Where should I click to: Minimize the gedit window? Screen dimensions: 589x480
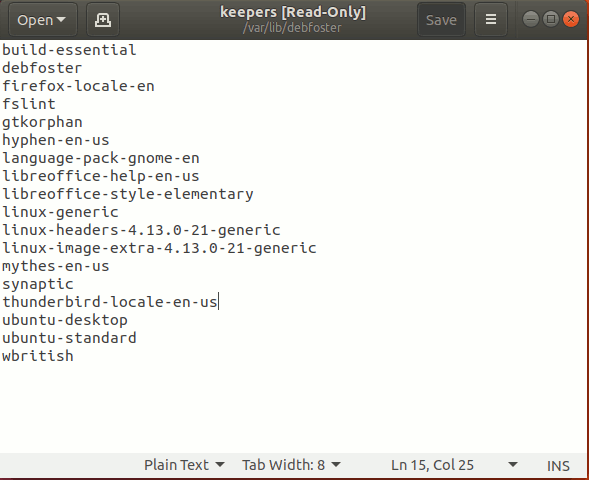click(531, 19)
